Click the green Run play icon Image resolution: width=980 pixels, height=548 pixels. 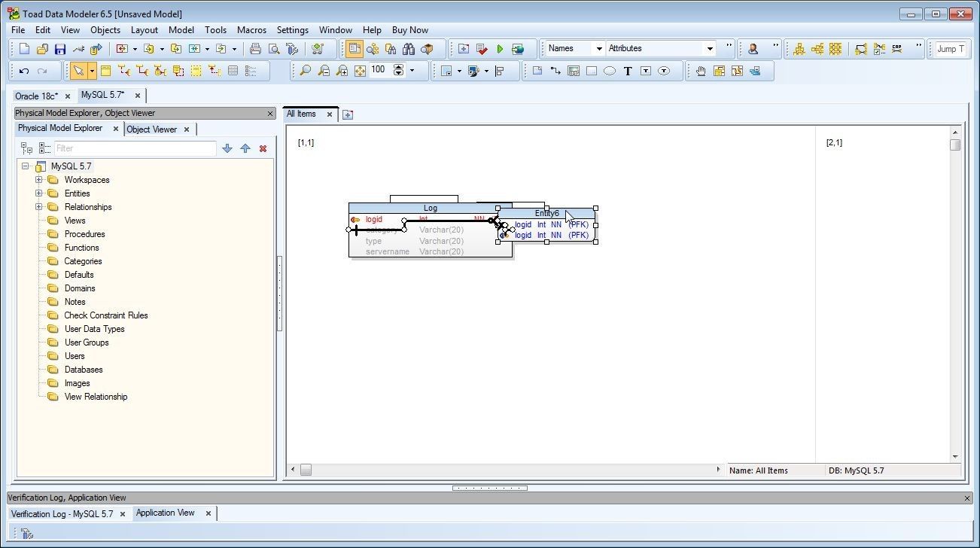click(x=500, y=49)
